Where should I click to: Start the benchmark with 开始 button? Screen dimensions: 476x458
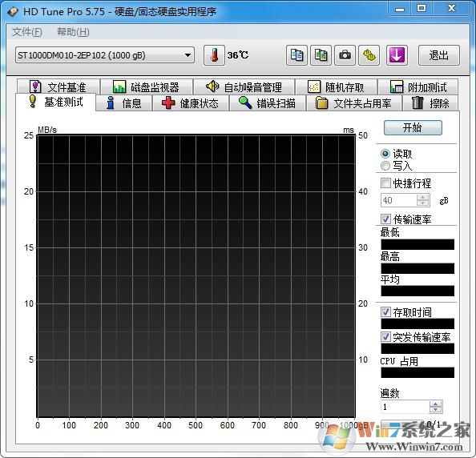click(x=413, y=127)
